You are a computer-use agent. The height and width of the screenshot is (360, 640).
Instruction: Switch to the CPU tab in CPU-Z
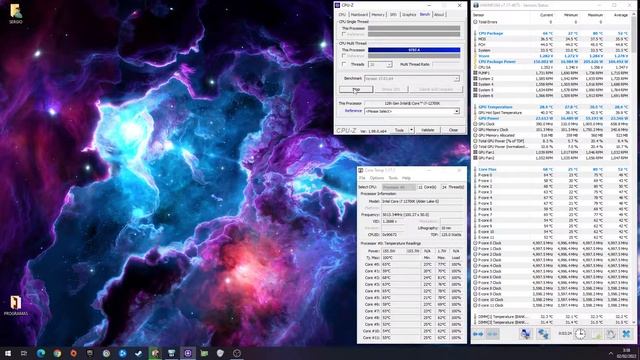(342, 15)
